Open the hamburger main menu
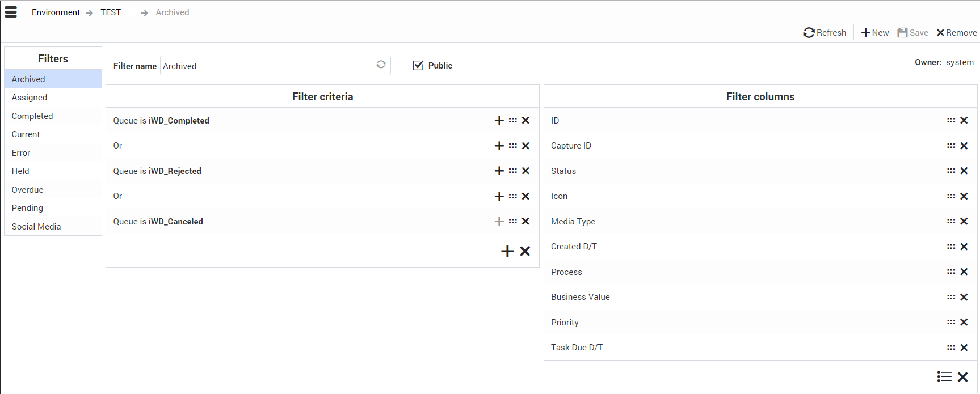Screen dimensions: 980x394 (11, 12)
